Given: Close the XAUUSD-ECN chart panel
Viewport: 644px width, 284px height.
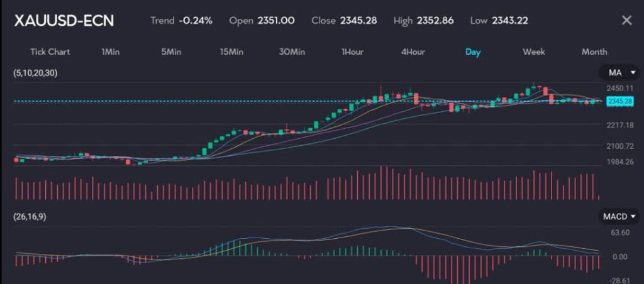Looking at the screenshot, I should coord(626,21).
